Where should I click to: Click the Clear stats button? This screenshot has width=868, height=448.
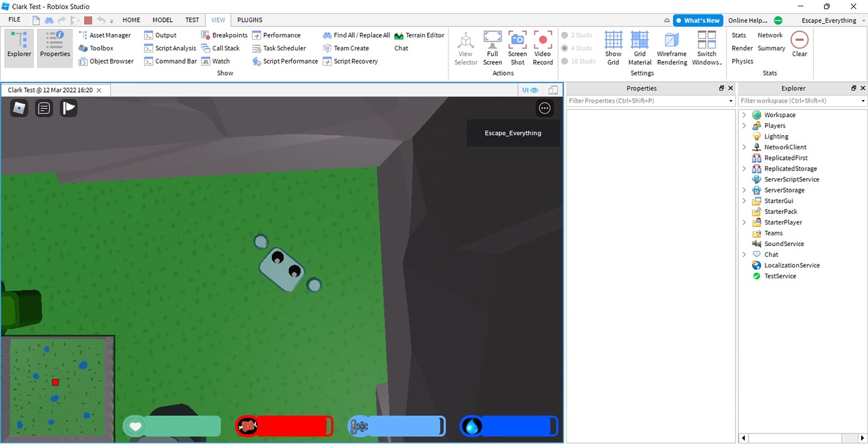(799, 44)
